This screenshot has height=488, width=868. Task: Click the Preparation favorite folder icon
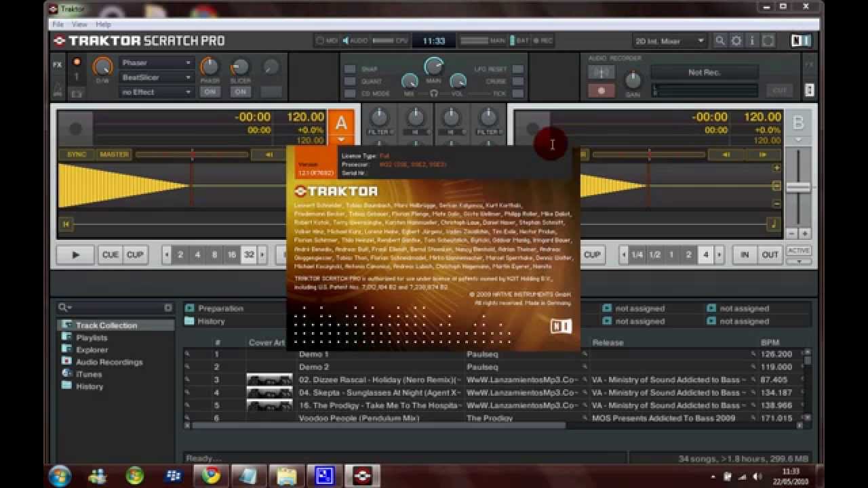point(190,308)
